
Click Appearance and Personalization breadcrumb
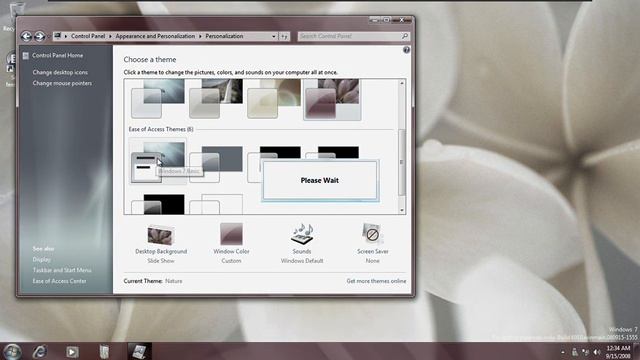155,36
